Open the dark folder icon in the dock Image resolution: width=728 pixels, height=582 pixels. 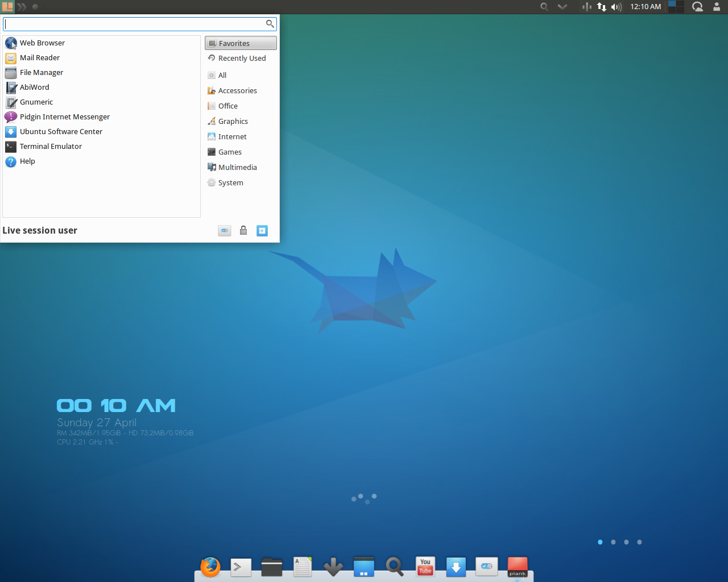coord(272,567)
